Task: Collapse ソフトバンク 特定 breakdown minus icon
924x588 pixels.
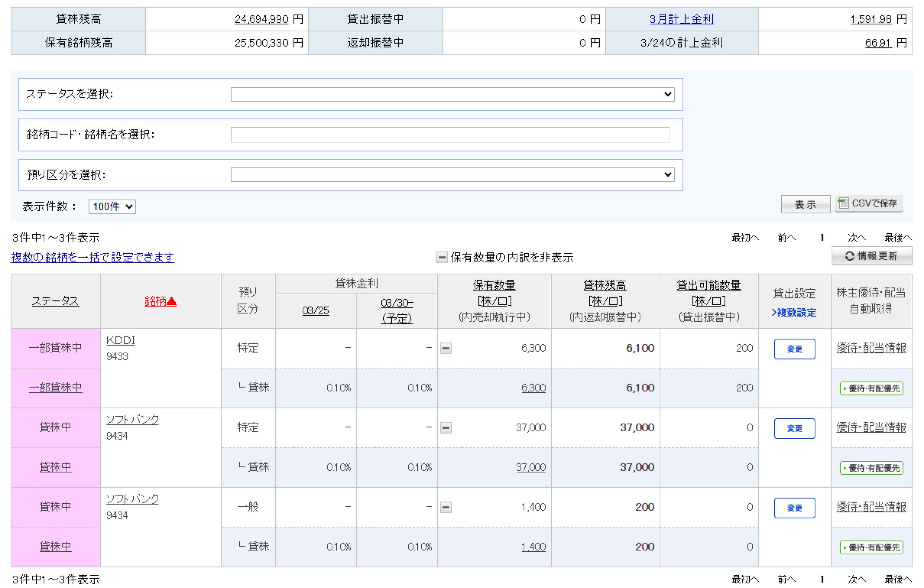Action: coord(446,428)
